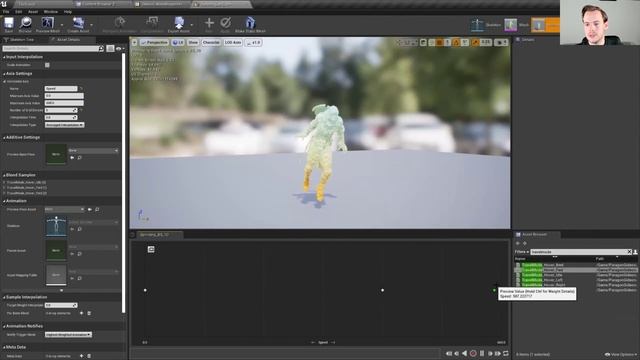Toggle details visibility eye options
Viewport: 640px width, 360px height.
click(120, 49)
